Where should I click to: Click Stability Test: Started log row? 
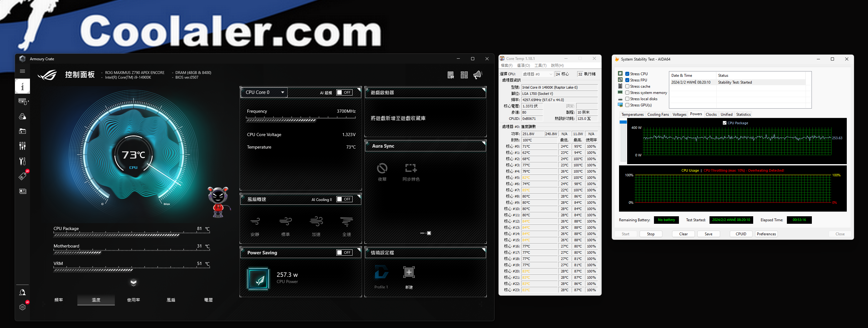click(738, 82)
